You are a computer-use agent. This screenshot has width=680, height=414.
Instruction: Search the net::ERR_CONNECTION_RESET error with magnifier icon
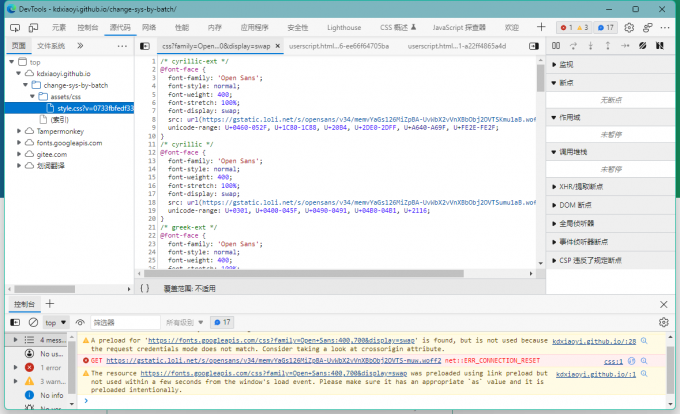(644, 361)
